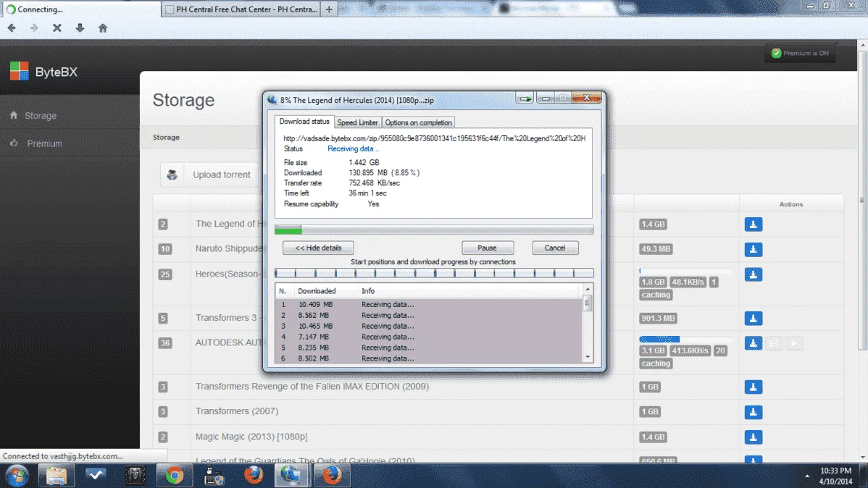The height and width of the screenshot is (488, 868).
Task: Open Premium in the sidebar
Action: pyautogui.click(x=44, y=143)
